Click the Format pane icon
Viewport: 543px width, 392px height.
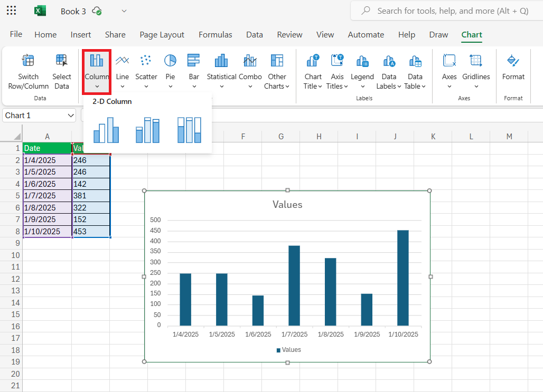(513, 61)
